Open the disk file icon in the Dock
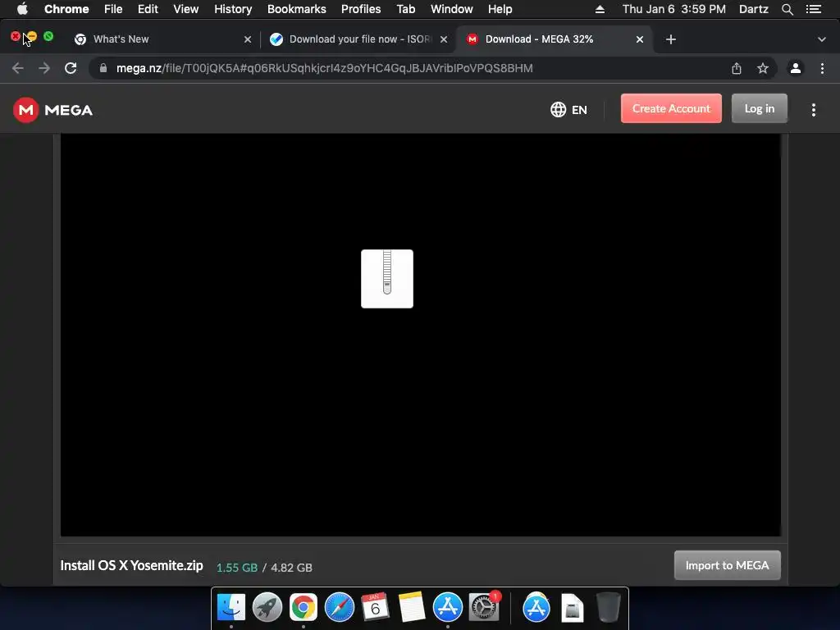The height and width of the screenshot is (630, 840). (x=572, y=609)
